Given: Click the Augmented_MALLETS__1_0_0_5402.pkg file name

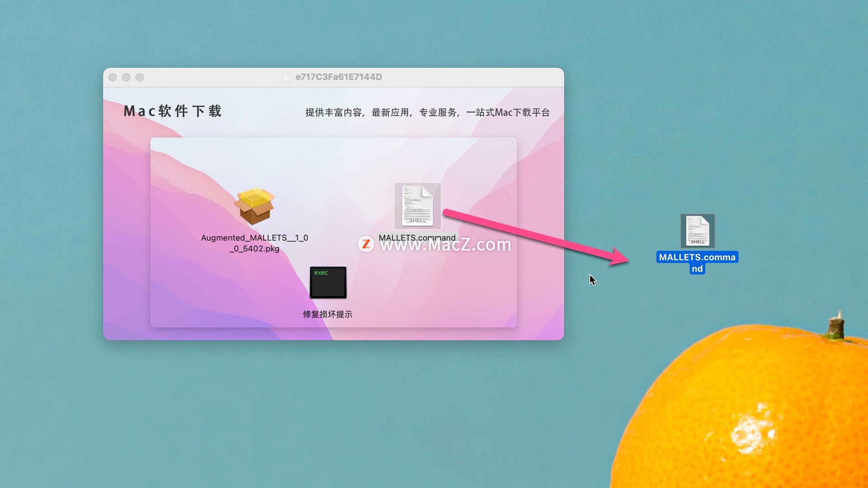Looking at the screenshot, I should point(255,243).
